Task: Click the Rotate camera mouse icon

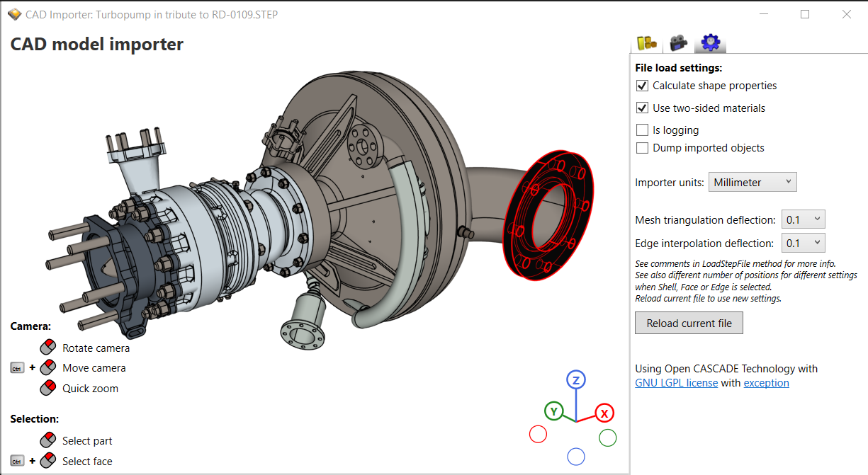Action: (x=48, y=348)
